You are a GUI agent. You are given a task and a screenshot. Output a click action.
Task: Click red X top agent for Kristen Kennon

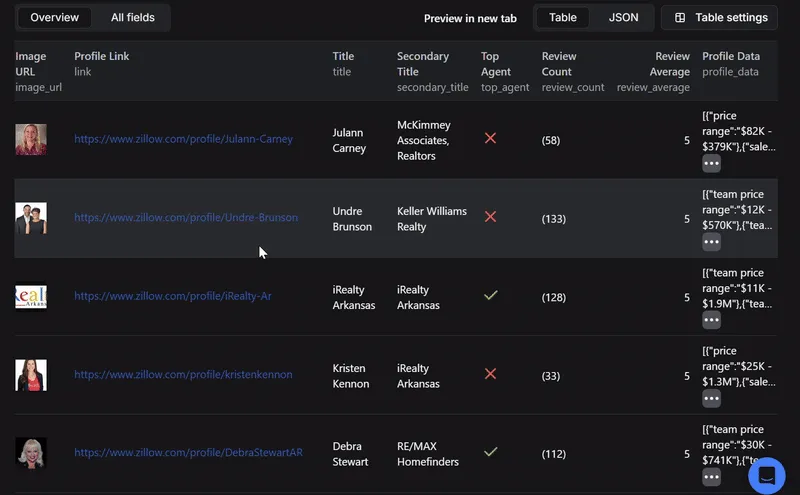pyautogui.click(x=490, y=374)
